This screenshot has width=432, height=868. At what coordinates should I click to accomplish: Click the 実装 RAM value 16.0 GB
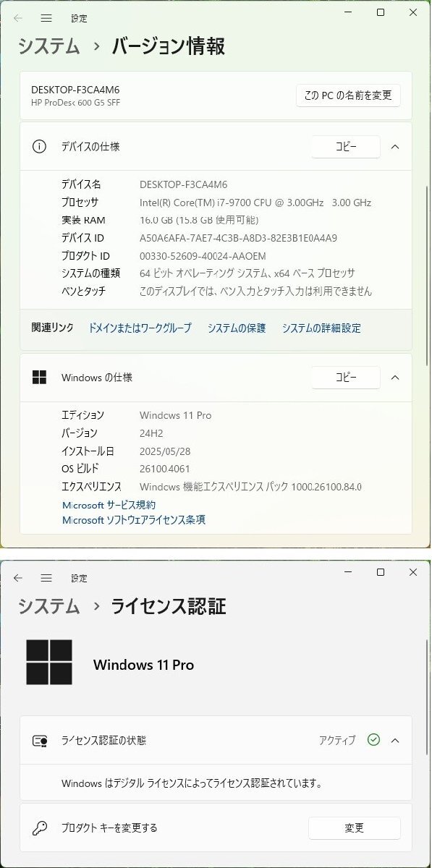199,220
